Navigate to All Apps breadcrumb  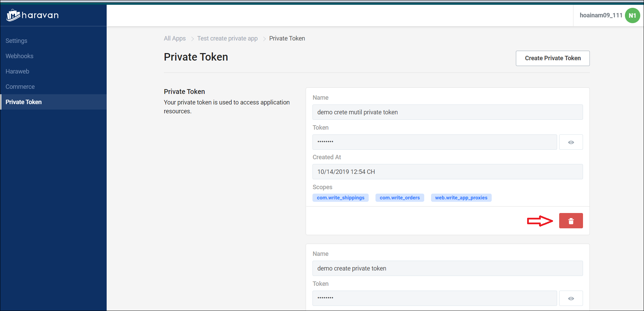[175, 38]
